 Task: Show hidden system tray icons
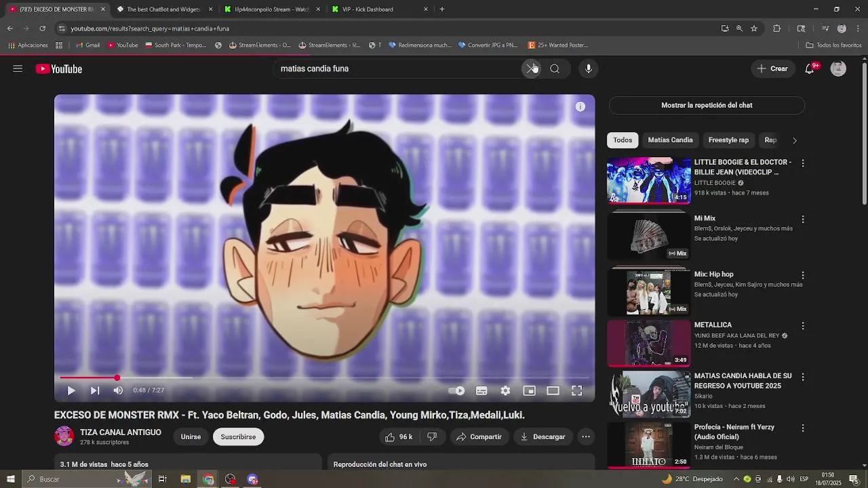[x=736, y=479]
